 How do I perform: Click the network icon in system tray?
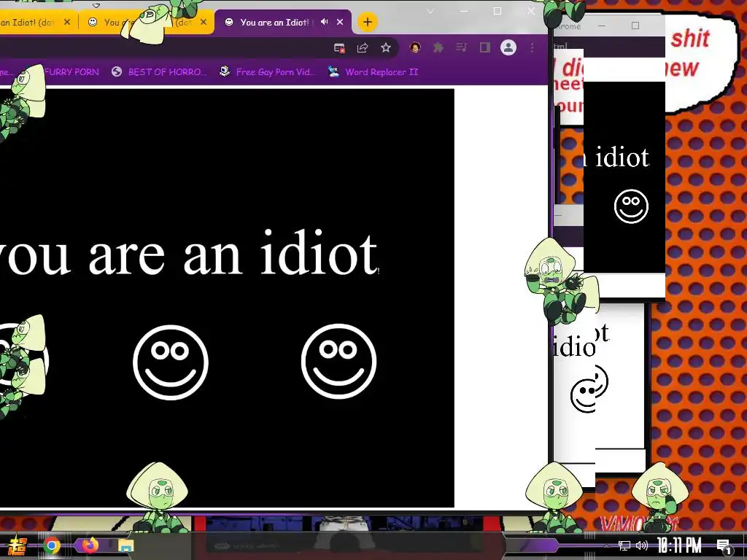[x=624, y=545]
